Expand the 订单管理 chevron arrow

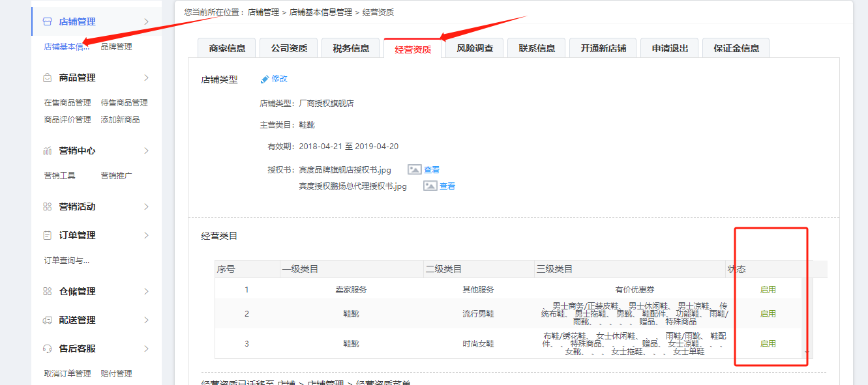coord(146,235)
